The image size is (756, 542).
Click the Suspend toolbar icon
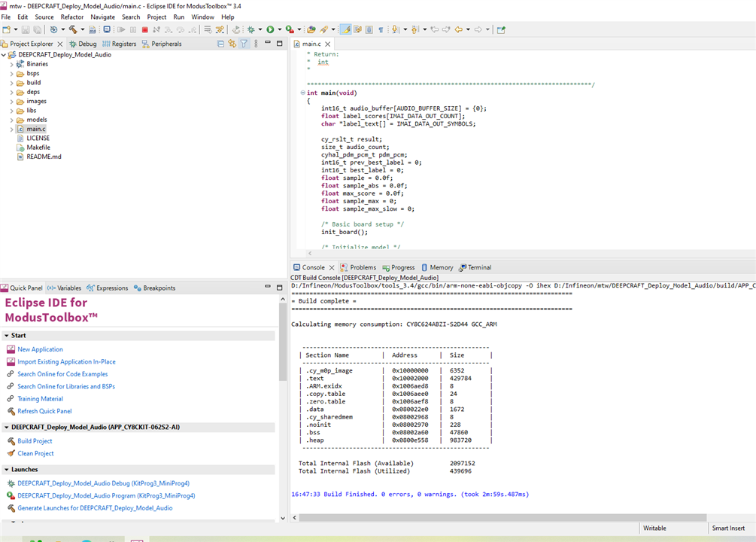click(133, 29)
